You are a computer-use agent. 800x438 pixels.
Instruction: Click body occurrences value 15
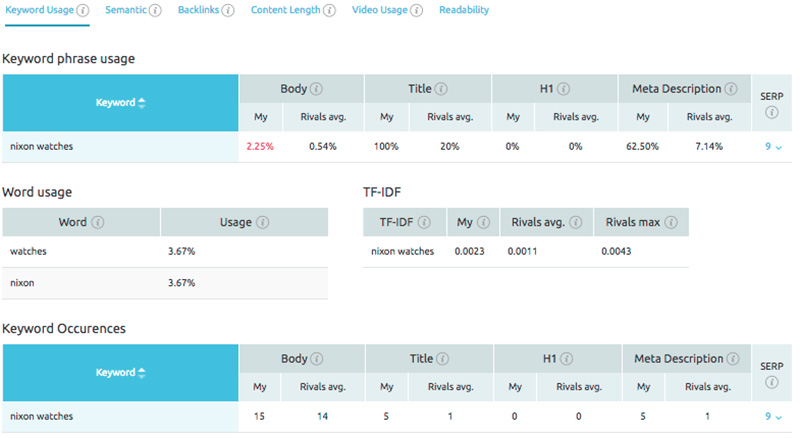click(x=259, y=417)
